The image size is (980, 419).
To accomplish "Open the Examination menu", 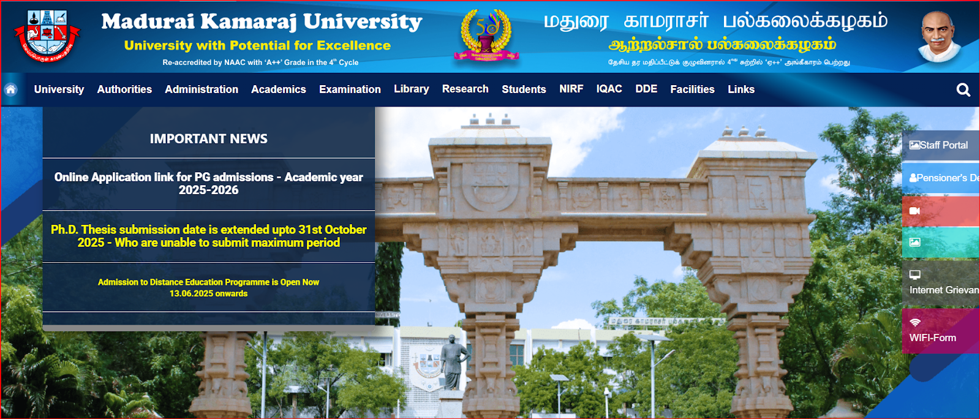I will [350, 89].
